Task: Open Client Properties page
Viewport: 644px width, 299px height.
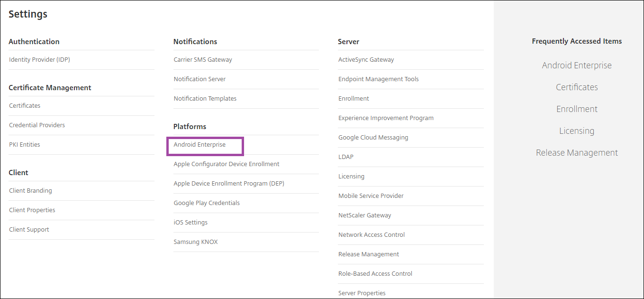Action: [32, 210]
